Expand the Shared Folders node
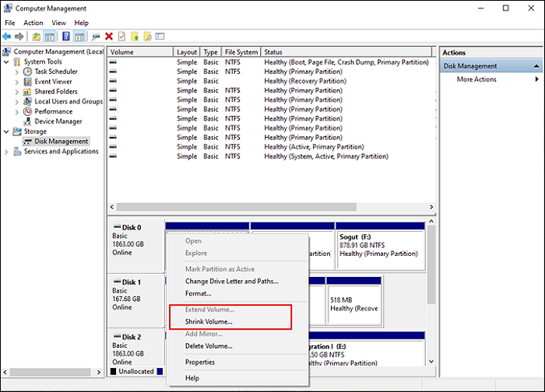The image size is (545, 392). pyautogui.click(x=18, y=92)
